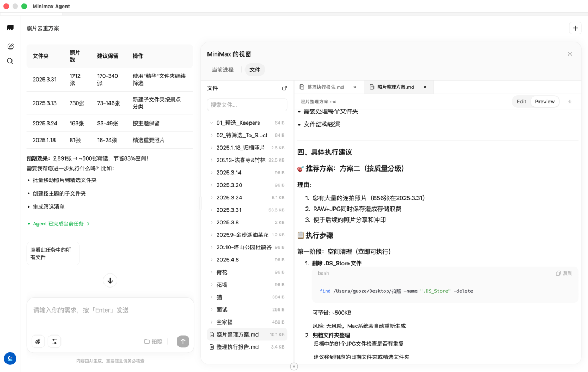Open the input adjustment sliders control
This screenshot has height=372, width=588.
pos(54,341)
